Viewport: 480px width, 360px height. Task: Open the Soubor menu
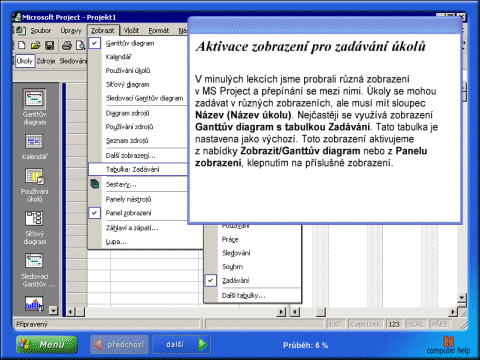click(41, 31)
